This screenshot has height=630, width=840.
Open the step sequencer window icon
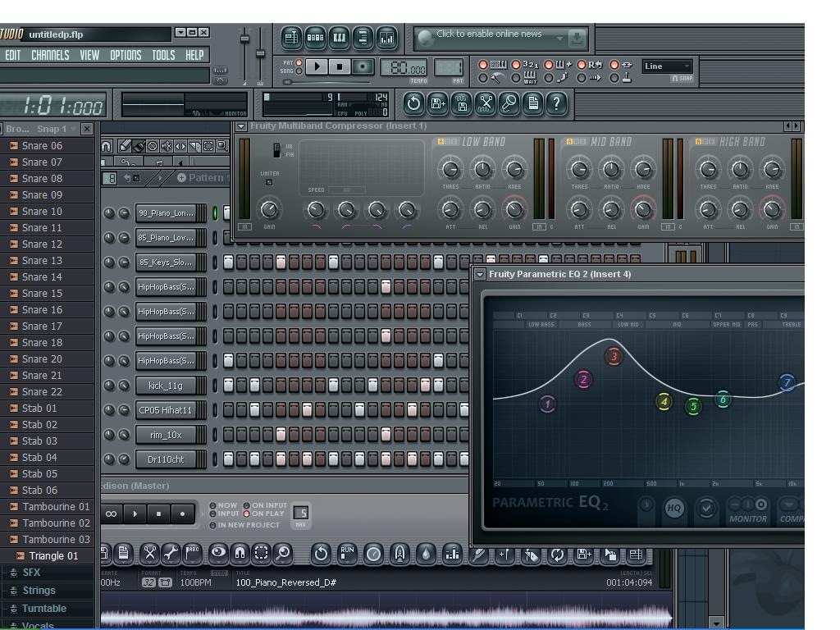(315, 38)
